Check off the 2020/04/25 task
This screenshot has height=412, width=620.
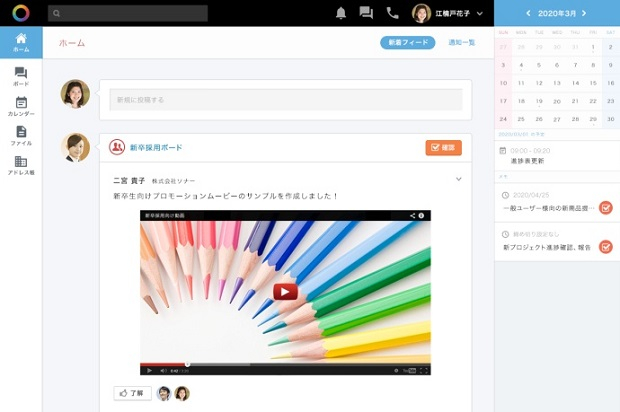click(x=605, y=208)
